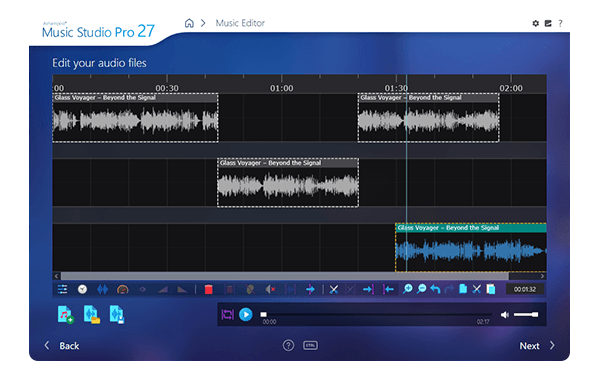Click the timeline scroll right arrow
600x380 pixels.
click(x=542, y=276)
